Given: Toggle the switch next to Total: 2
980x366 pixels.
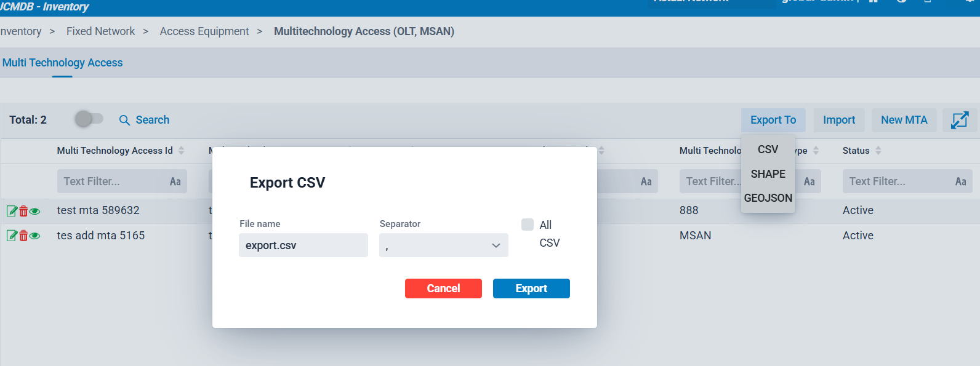Looking at the screenshot, I should point(89,119).
